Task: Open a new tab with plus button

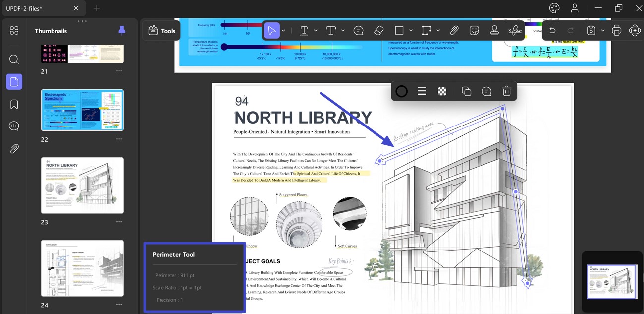Action: pos(97,8)
